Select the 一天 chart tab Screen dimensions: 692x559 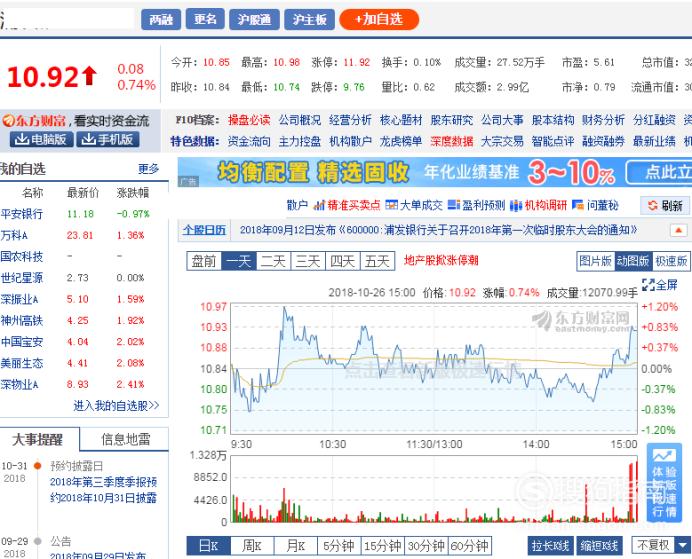click(x=239, y=261)
